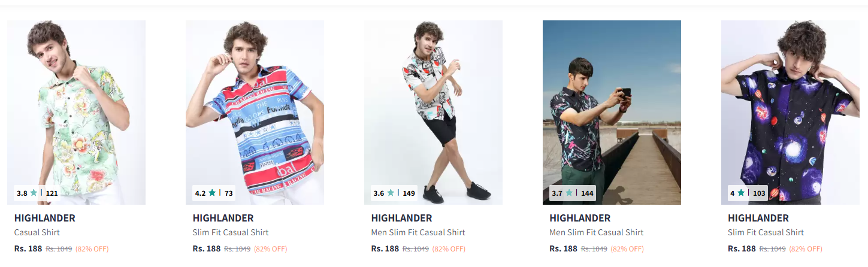Open the boardwalk photo shirt product image
Screen dimensions: 868x267
pos(612,113)
